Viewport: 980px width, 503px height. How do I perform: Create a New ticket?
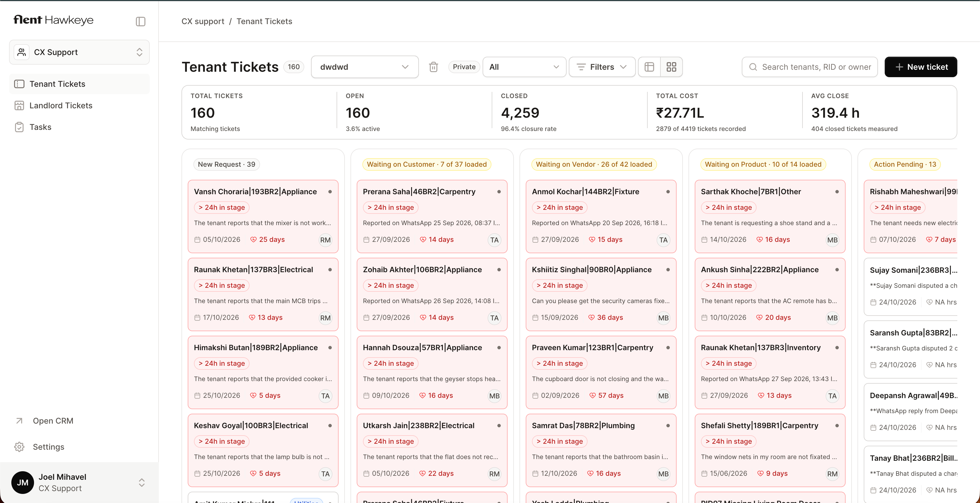point(920,67)
